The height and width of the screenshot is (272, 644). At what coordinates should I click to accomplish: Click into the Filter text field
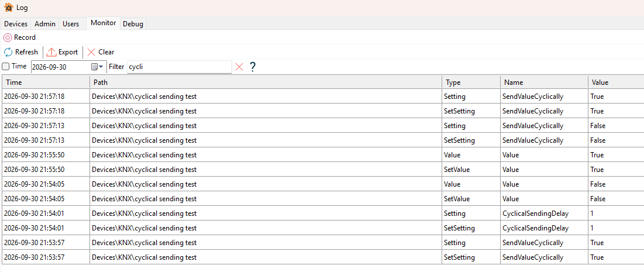(180, 67)
